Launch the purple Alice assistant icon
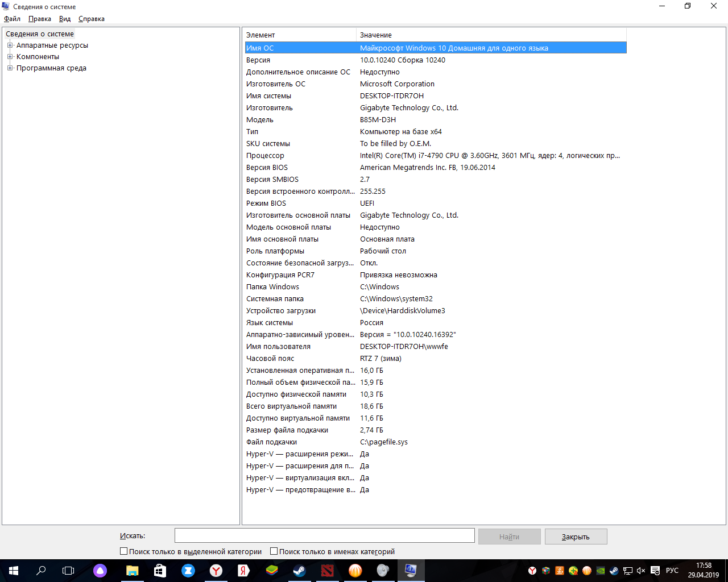 pyautogui.click(x=100, y=571)
